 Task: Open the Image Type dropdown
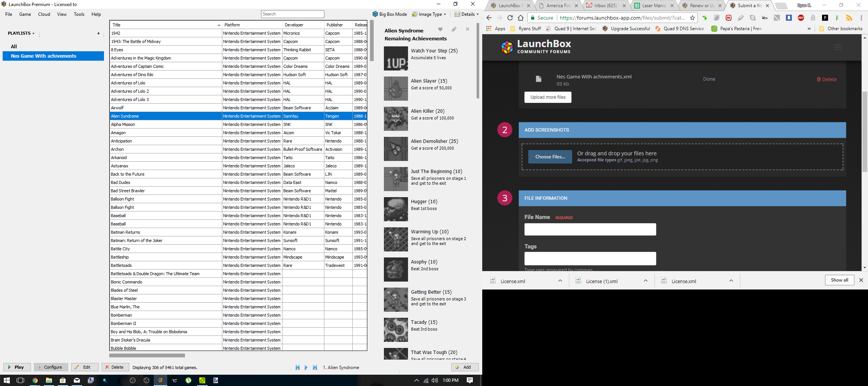[429, 14]
